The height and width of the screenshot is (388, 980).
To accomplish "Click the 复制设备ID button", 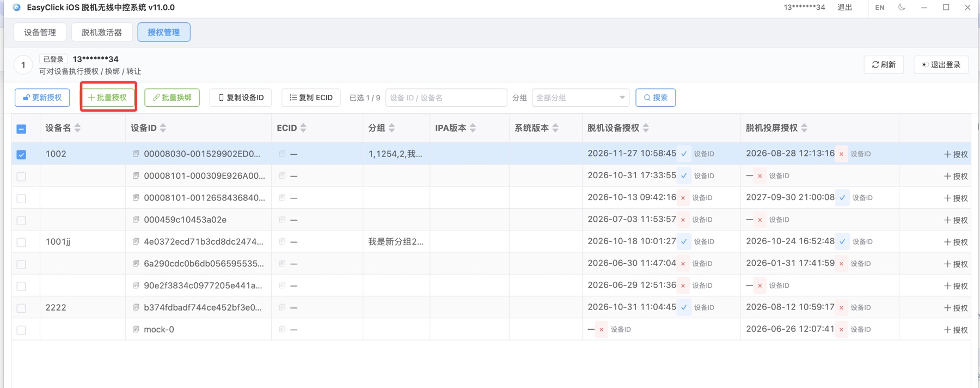I will pyautogui.click(x=241, y=98).
